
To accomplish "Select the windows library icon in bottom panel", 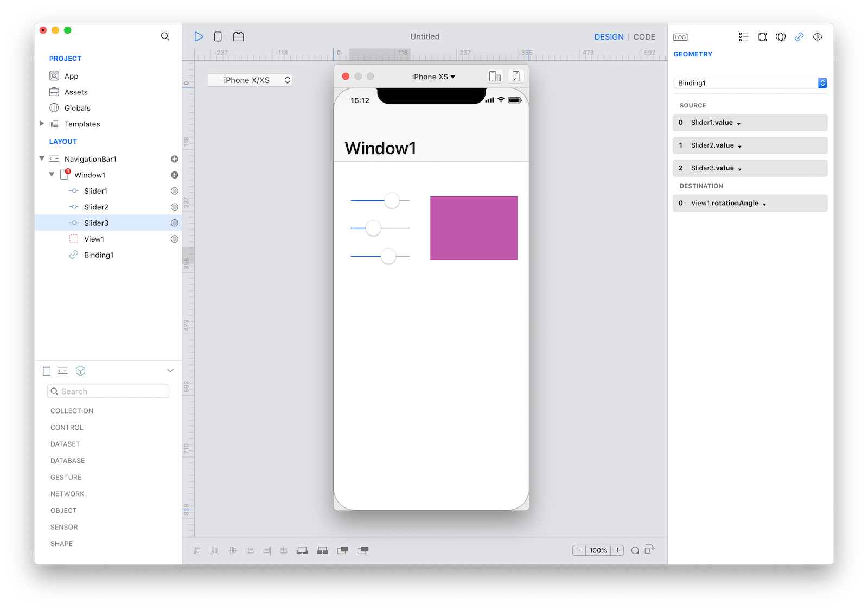I will click(47, 371).
